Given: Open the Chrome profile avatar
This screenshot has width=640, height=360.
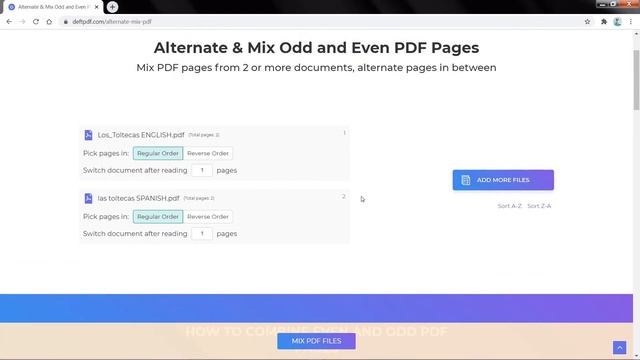Looking at the screenshot, I should tap(617, 22).
